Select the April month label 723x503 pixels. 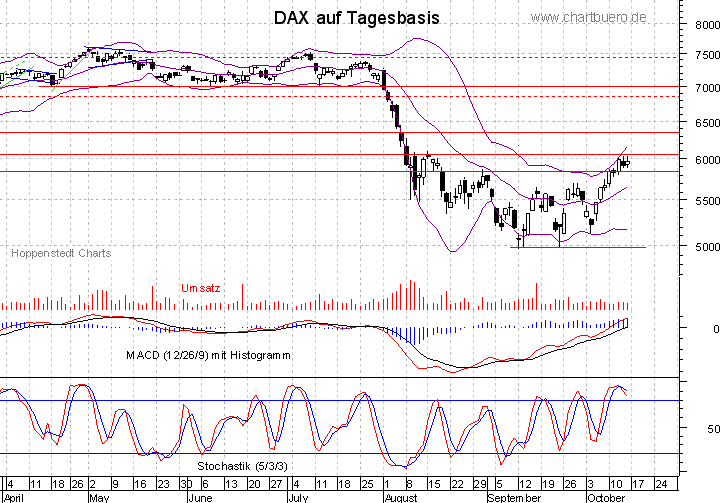[x=13, y=498]
